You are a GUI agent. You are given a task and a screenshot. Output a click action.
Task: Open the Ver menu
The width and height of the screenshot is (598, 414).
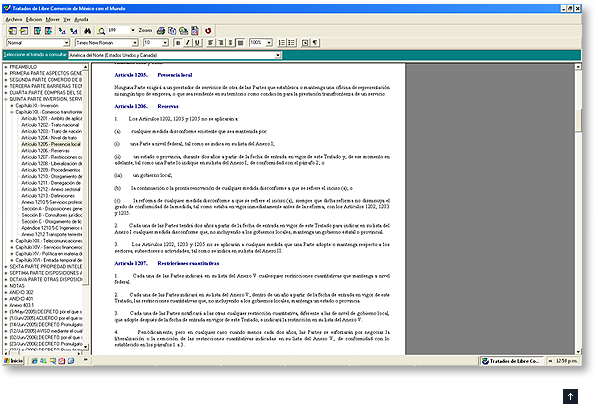67,19
